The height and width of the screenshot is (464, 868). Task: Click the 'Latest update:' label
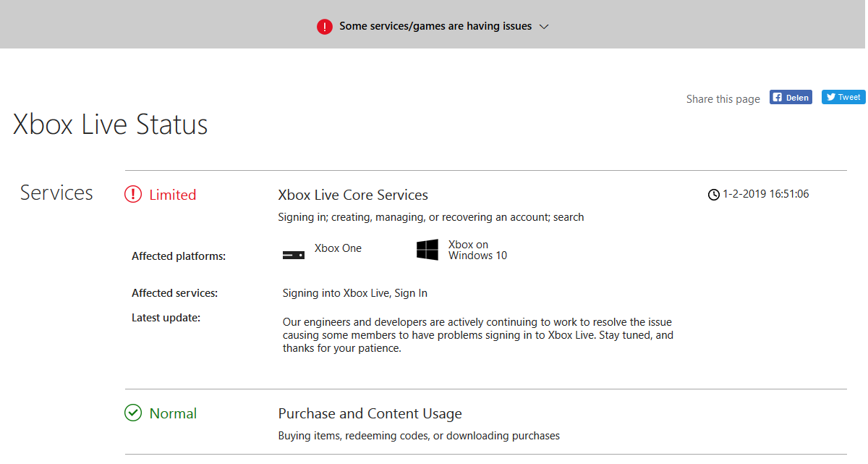point(166,317)
